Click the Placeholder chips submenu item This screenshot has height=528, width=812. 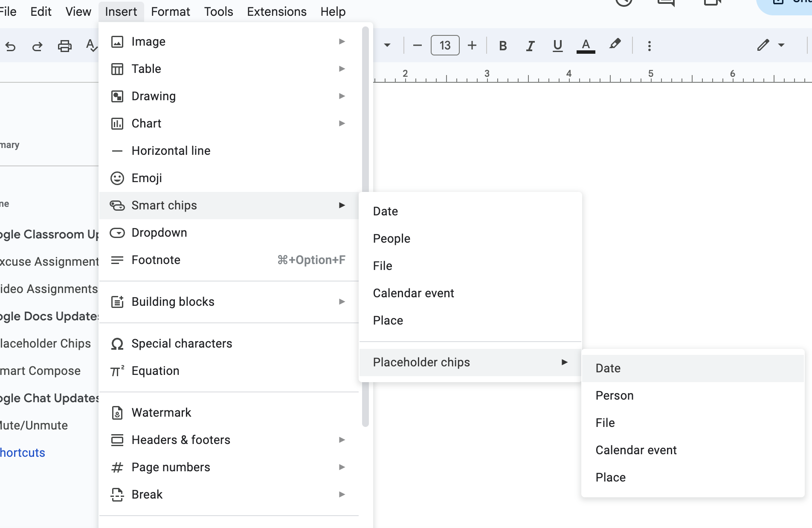[x=470, y=363]
